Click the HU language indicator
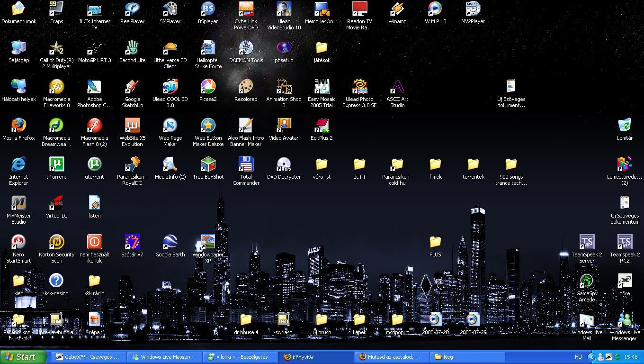Image resolution: width=644 pixels, height=364 pixels. pos(578,357)
